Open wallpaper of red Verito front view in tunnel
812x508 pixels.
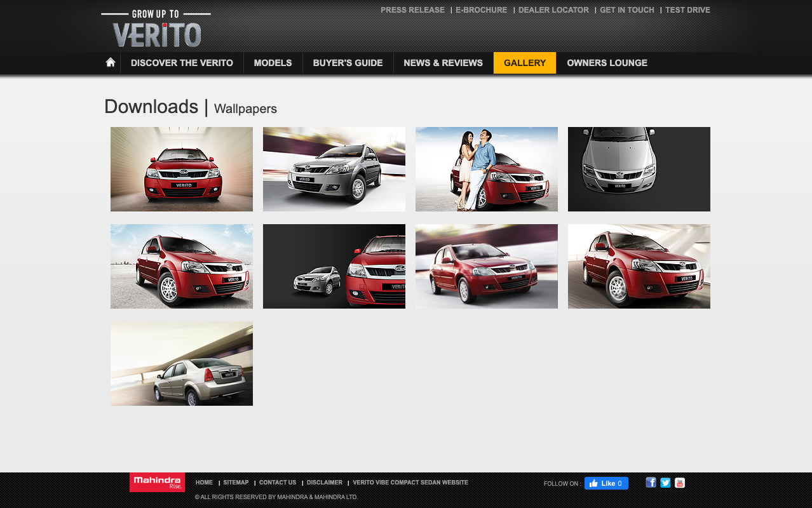[x=182, y=169]
